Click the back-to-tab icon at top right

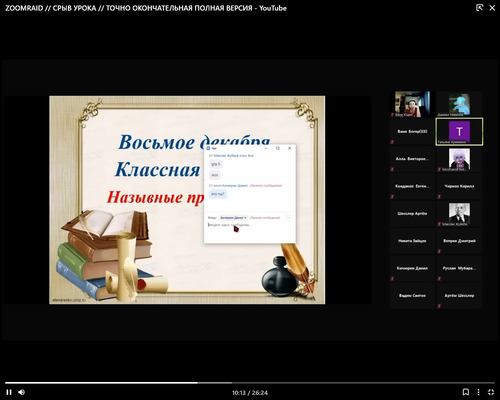tap(479, 8)
